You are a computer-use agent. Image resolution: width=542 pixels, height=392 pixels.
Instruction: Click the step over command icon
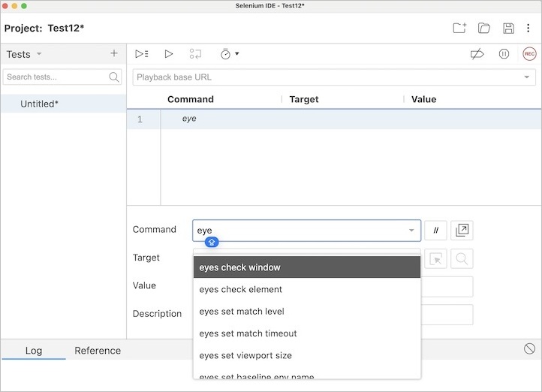pos(195,54)
